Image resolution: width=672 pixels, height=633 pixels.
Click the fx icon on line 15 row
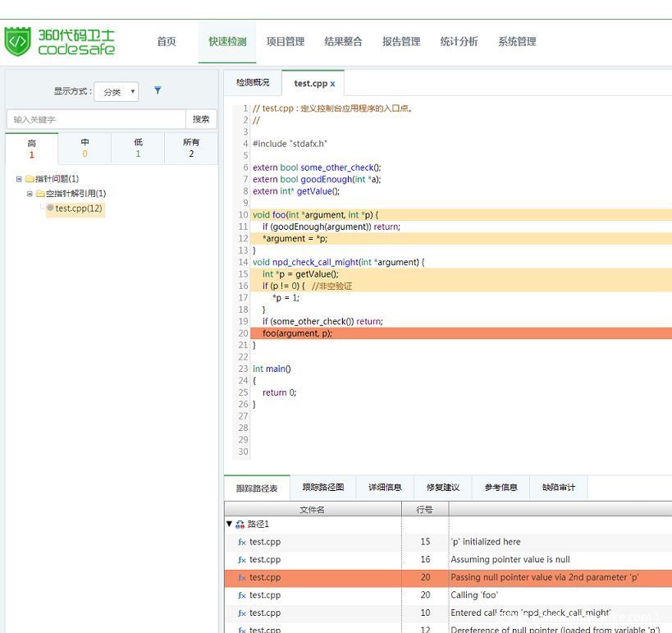coord(242,542)
